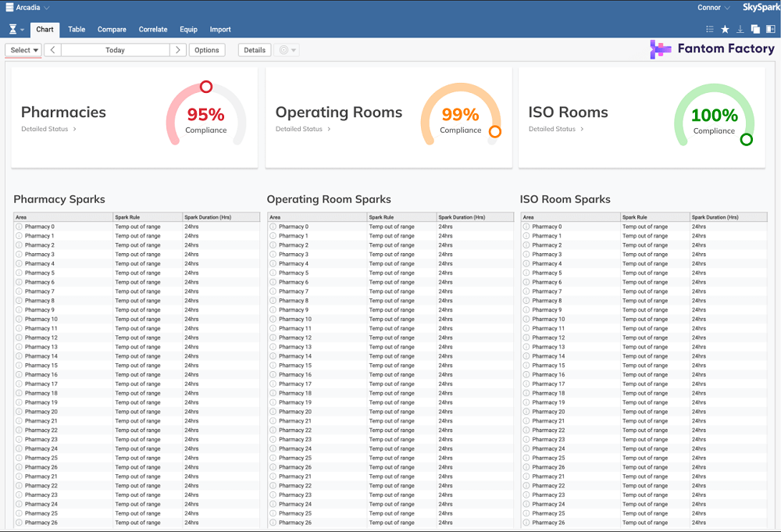Click the Fantom Factory logo
The width and height of the screenshot is (781, 532).
[x=712, y=48]
